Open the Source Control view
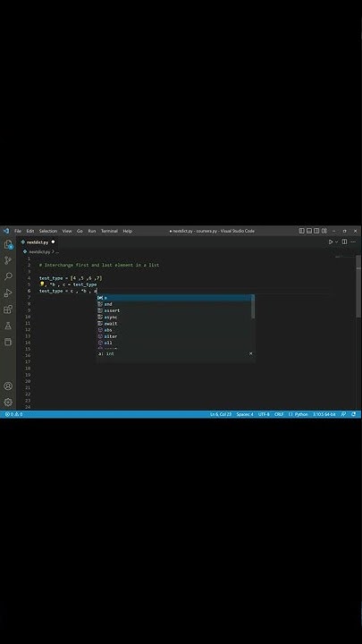The image size is (362, 644). 8,260
